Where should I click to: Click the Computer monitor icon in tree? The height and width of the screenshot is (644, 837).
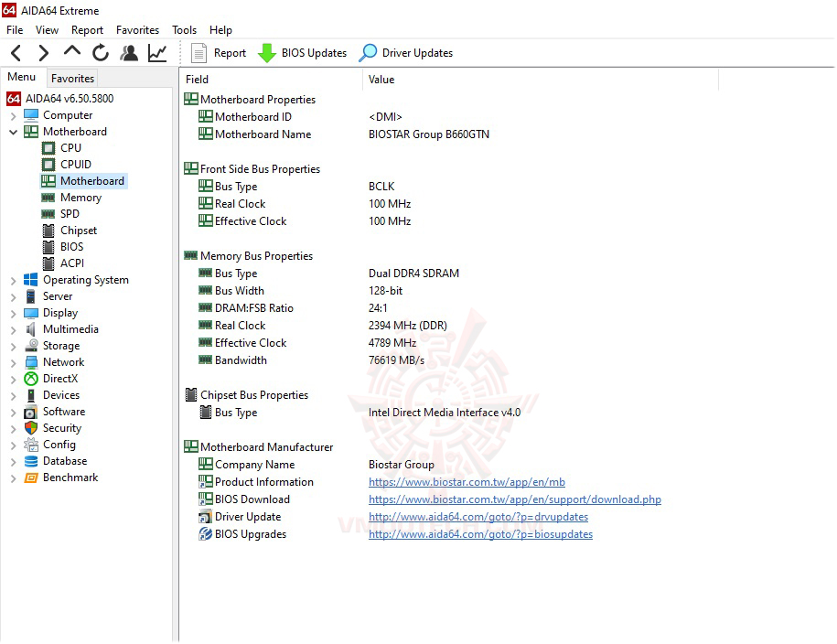31,115
